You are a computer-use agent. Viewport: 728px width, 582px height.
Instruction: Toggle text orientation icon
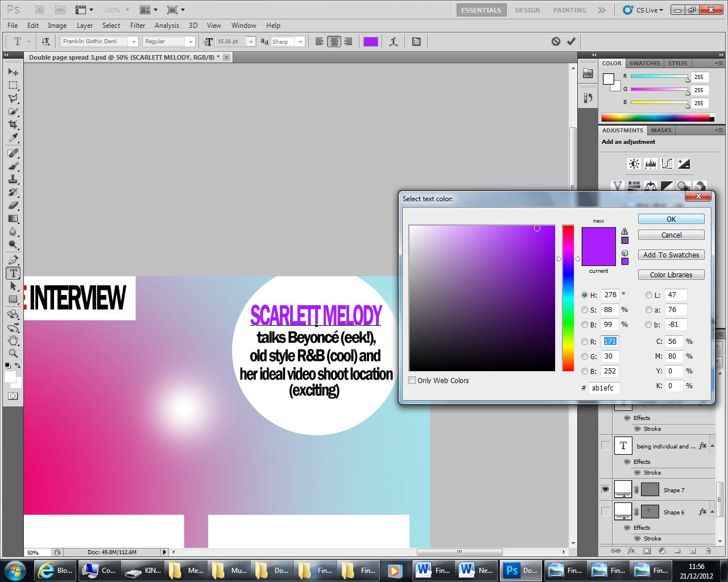45,41
